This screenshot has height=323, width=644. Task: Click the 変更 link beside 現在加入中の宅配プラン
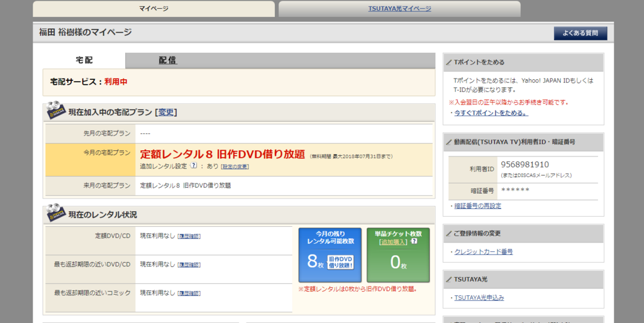(x=166, y=112)
